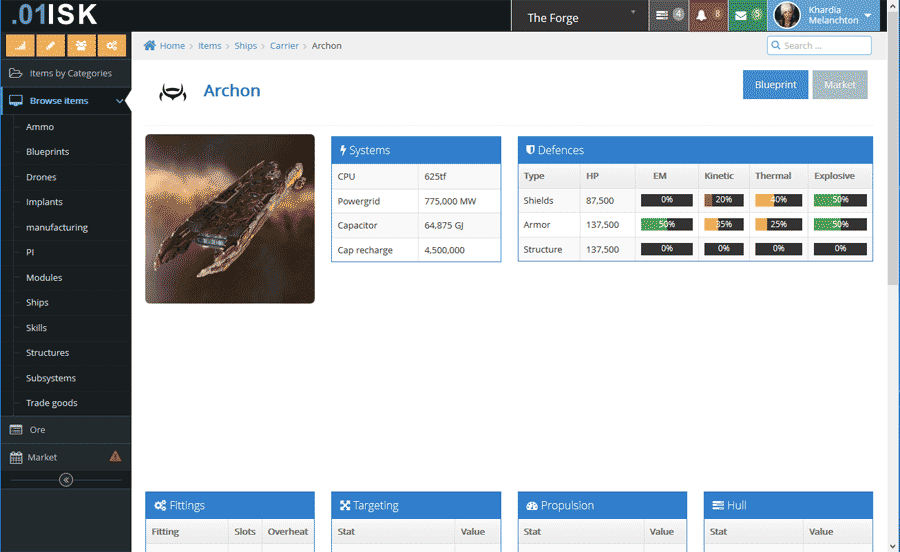
Task: Click the monitor icon beside Browse items
Action: pos(16,101)
